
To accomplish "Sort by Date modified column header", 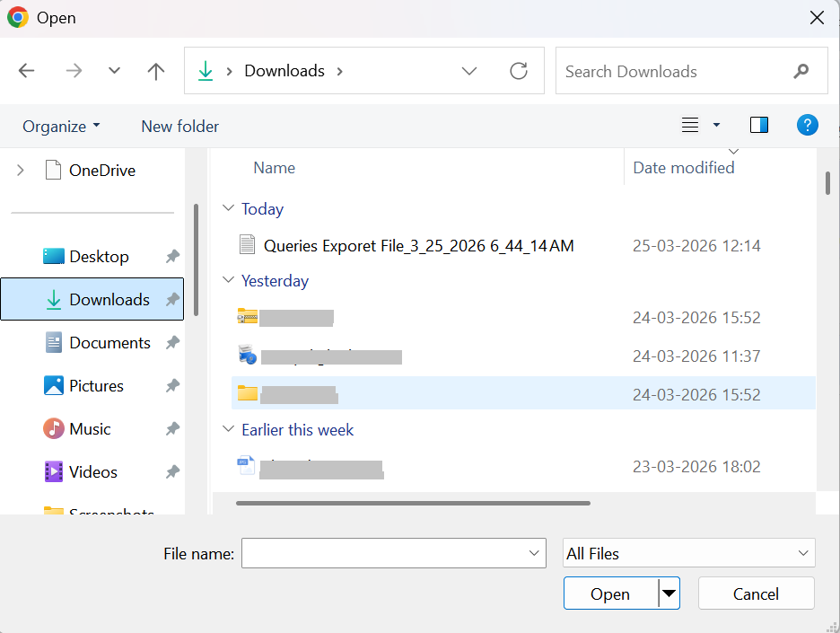I will (x=684, y=168).
